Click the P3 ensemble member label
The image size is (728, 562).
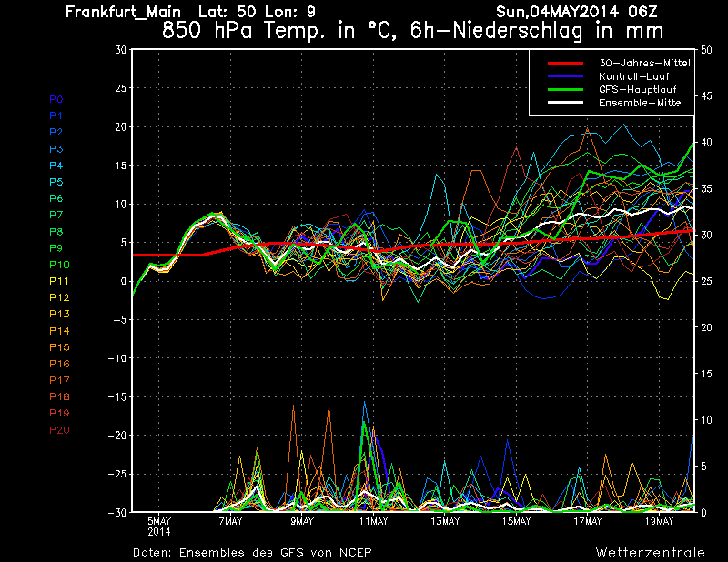[56, 149]
